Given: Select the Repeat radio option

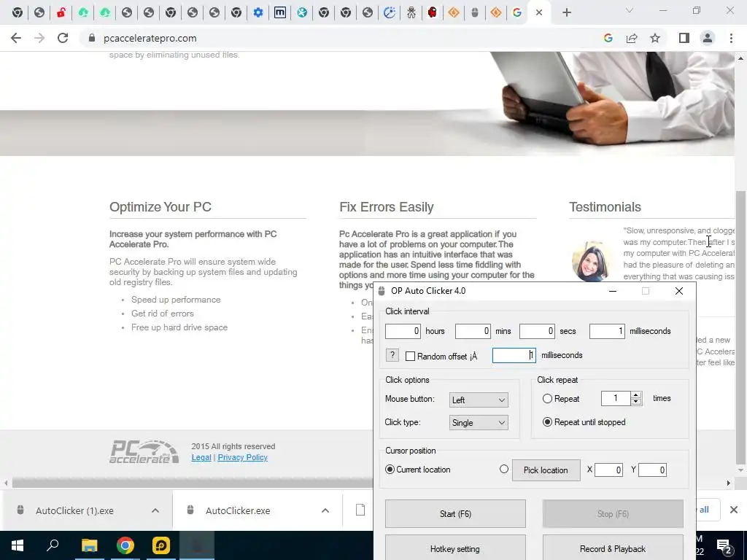Looking at the screenshot, I should 547,399.
